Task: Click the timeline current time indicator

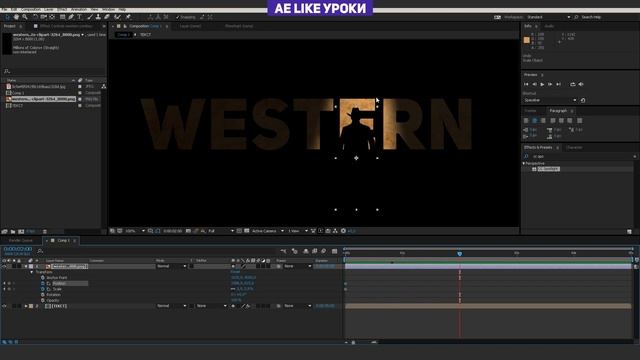Action: [x=460, y=254]
